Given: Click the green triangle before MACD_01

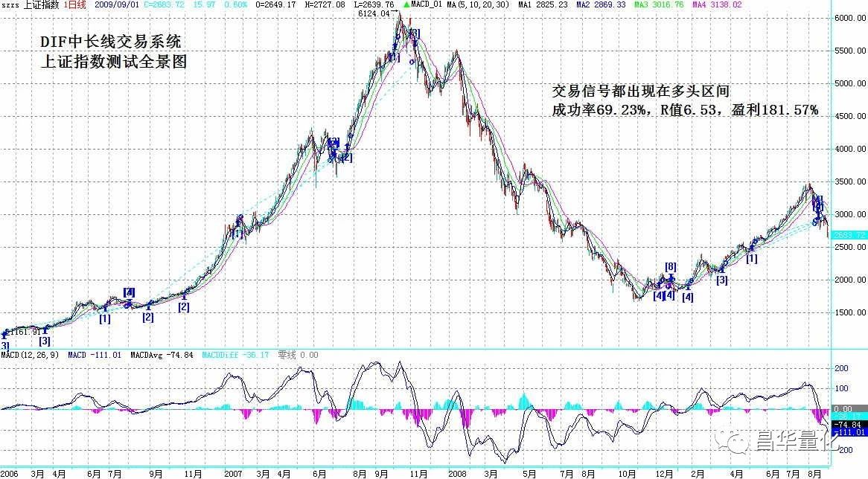Looking at the screenshot, I should [406, 4].
